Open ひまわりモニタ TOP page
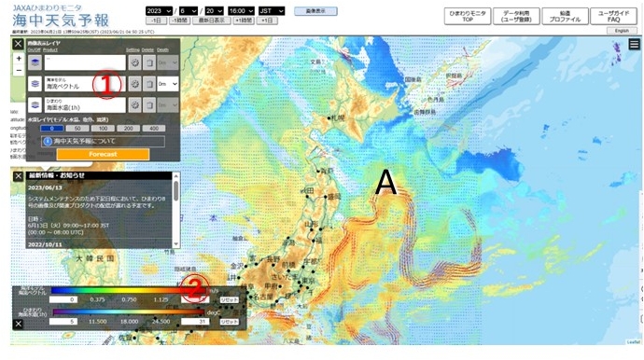The height and width of the screenshot is (360, 644). tap(468, 17)
